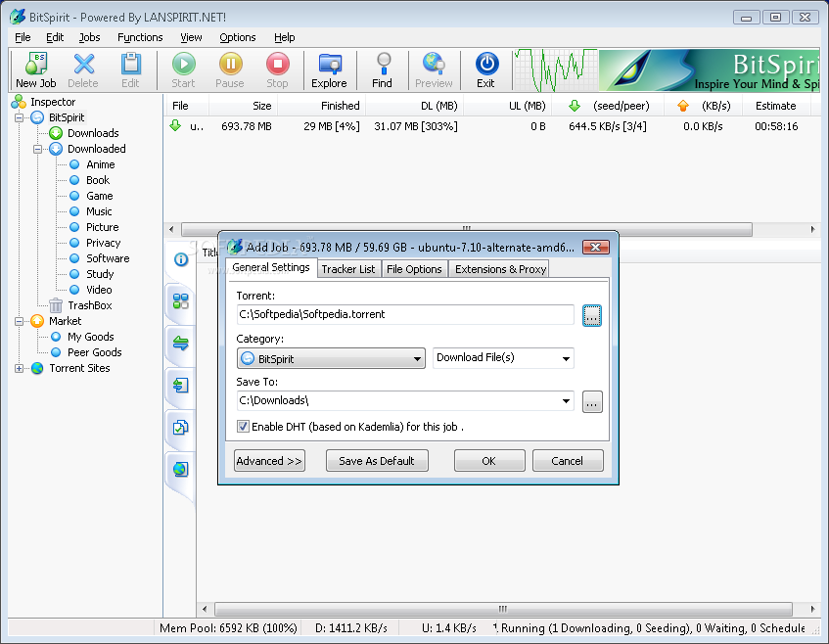Screen dimensions: 829x644
Task: Click the BitSpirit banner eye logo
Action: [x=632, y=69]
